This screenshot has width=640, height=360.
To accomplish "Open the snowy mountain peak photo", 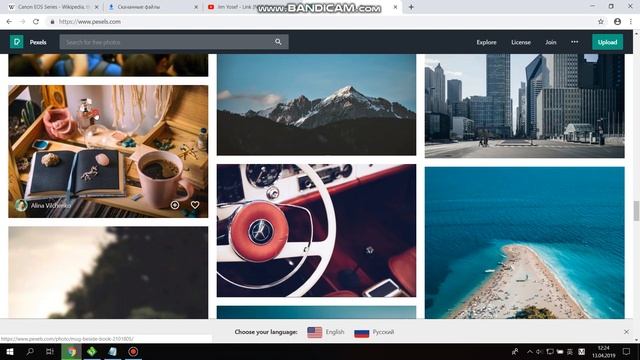I will (x=316, y=104).
